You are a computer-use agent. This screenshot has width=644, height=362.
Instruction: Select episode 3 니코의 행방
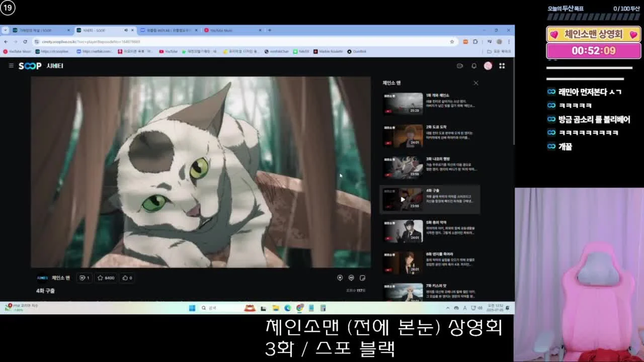pyautogui.click(x=431, y=167)
